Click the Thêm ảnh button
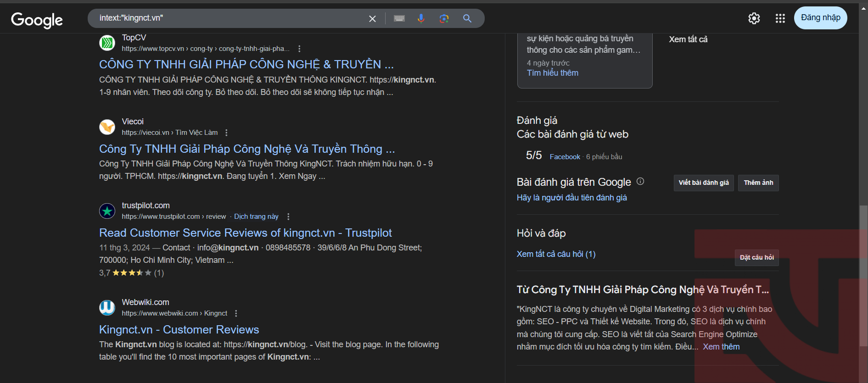Image resolution: width=868 pixels, height=383 pixels. [758, 183]
